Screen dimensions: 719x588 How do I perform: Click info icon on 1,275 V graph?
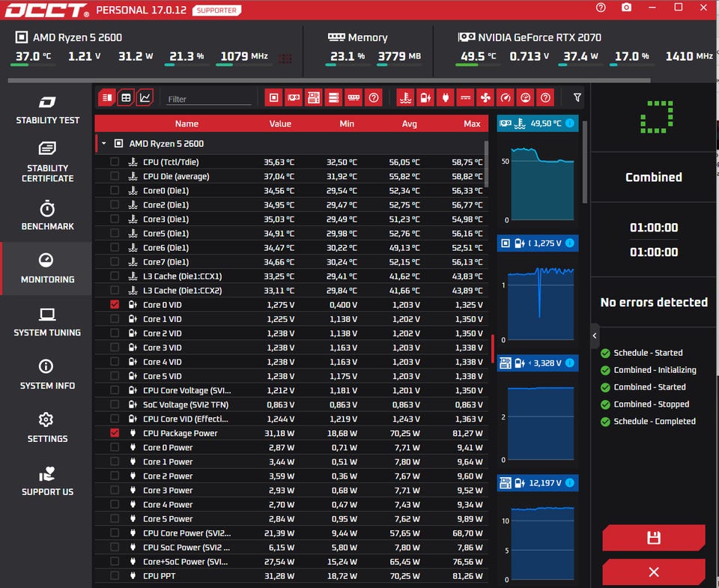569,243
